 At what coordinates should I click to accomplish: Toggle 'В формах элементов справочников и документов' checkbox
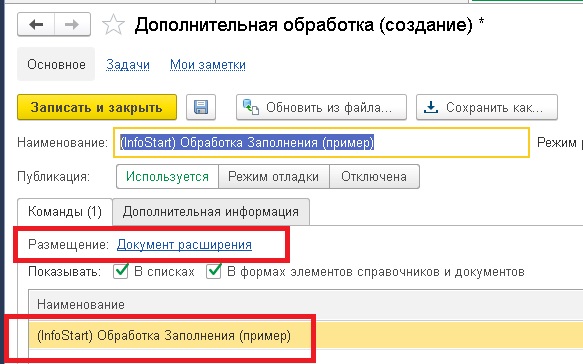(214, 271)
